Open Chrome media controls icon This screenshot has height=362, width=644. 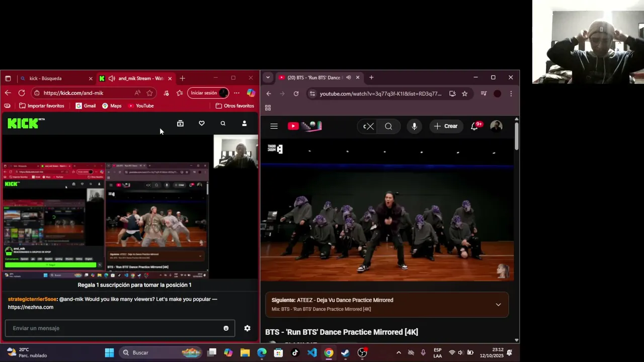[484, 94]
